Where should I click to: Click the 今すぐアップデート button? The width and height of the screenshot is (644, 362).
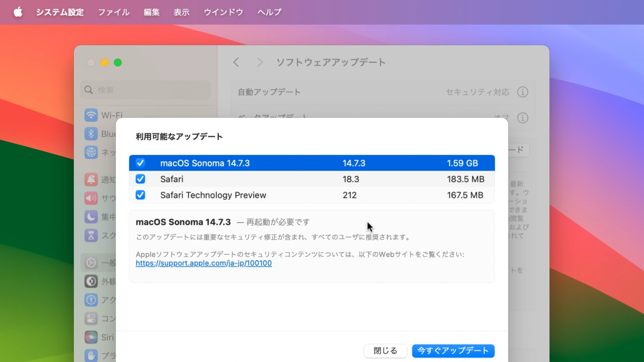pos(453,351)
